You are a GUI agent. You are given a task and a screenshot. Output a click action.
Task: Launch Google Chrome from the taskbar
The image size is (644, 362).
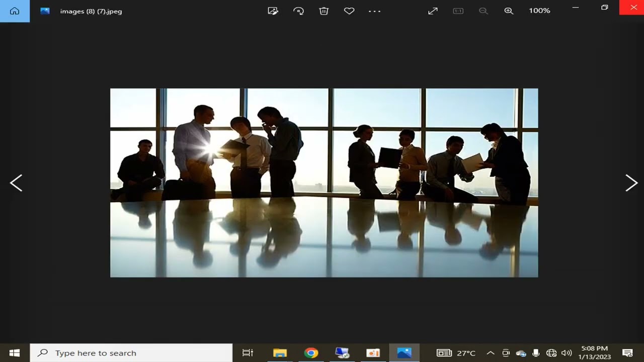(x=311, y=353)
